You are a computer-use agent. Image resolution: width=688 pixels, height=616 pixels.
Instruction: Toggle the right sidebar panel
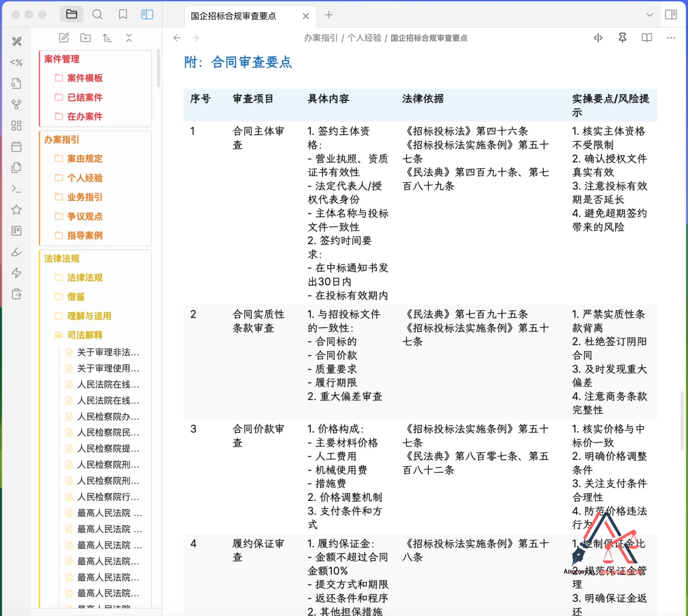coord(671,14)
